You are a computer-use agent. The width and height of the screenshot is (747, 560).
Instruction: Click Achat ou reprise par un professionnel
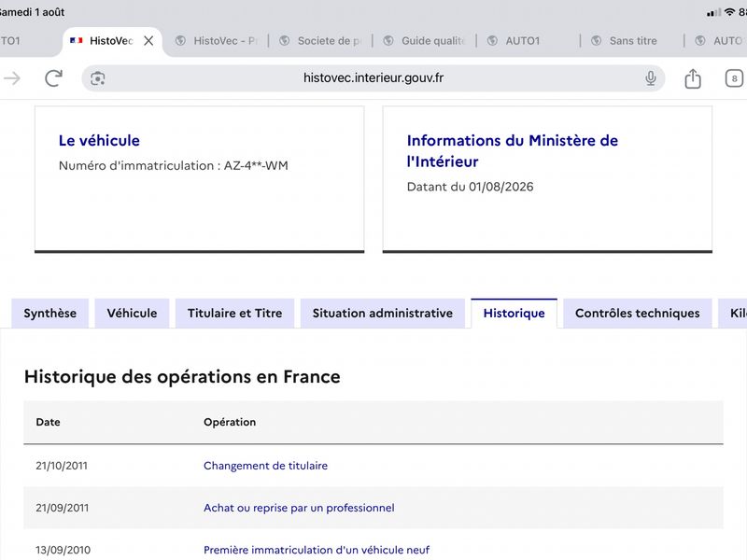point(299,508)
